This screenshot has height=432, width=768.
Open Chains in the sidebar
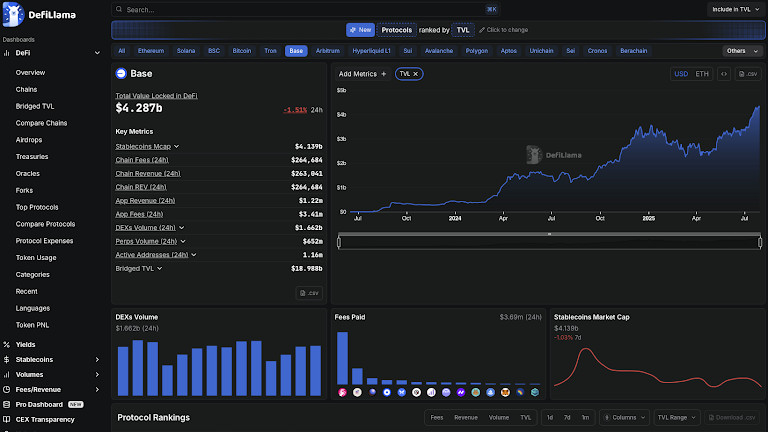(26, 90)
